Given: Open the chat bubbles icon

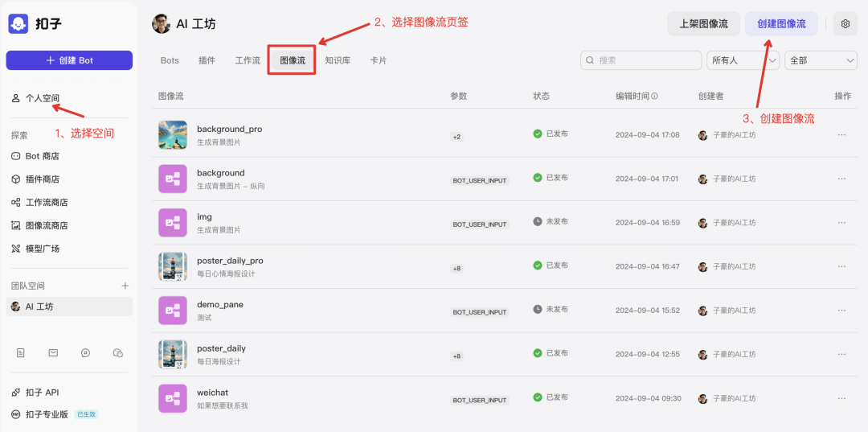Looking at the screenshot, I should click(x=118, y=353).
